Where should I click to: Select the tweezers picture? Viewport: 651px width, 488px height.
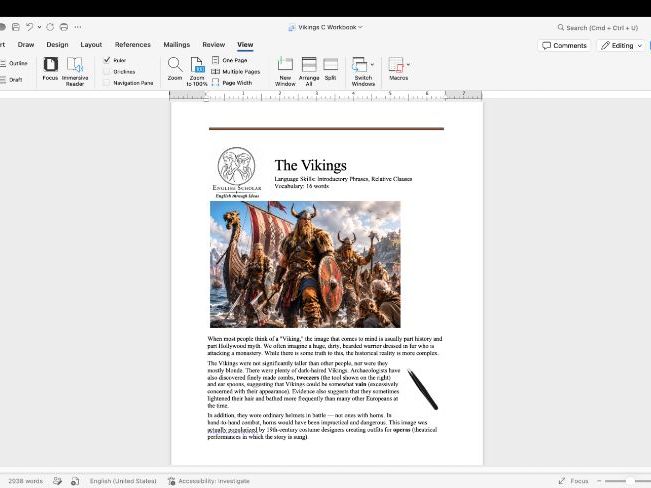(422, 389)
